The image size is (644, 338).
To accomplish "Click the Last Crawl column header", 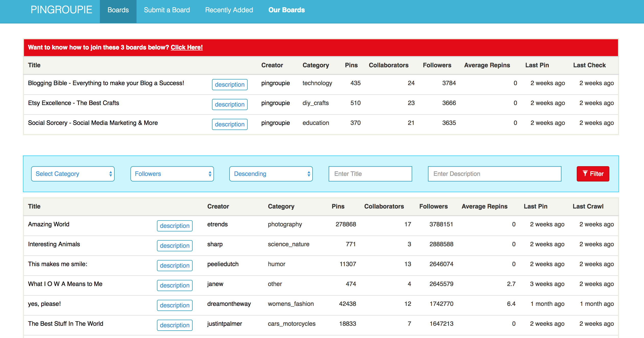I will [588, 206].
